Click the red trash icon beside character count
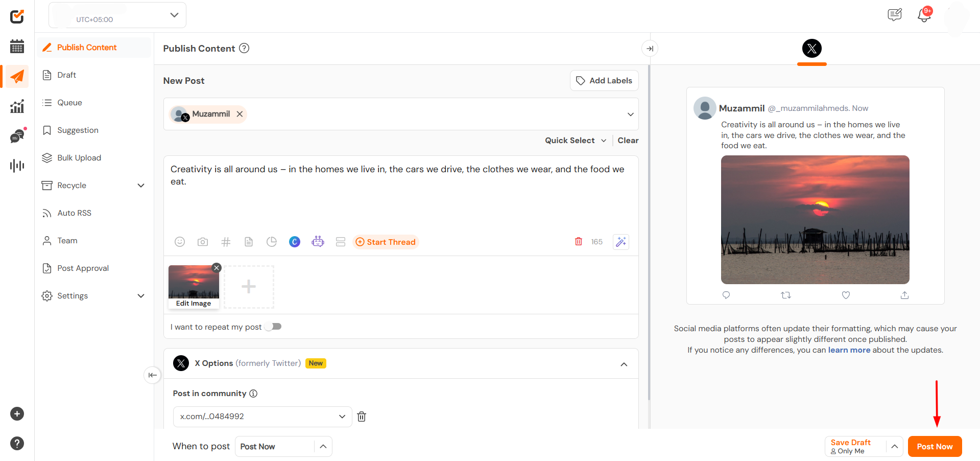 click(579, 241)
